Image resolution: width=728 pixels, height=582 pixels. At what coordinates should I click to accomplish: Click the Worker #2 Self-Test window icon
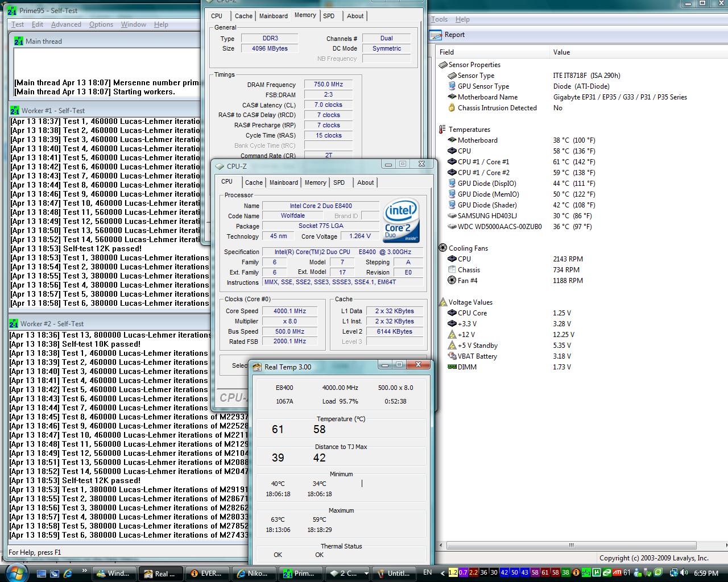(14, 323)
